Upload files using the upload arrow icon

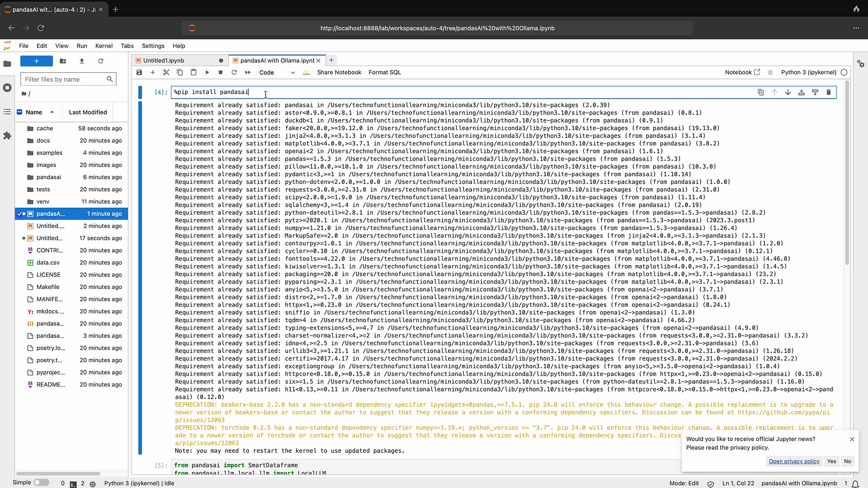(x=82, y=61)
